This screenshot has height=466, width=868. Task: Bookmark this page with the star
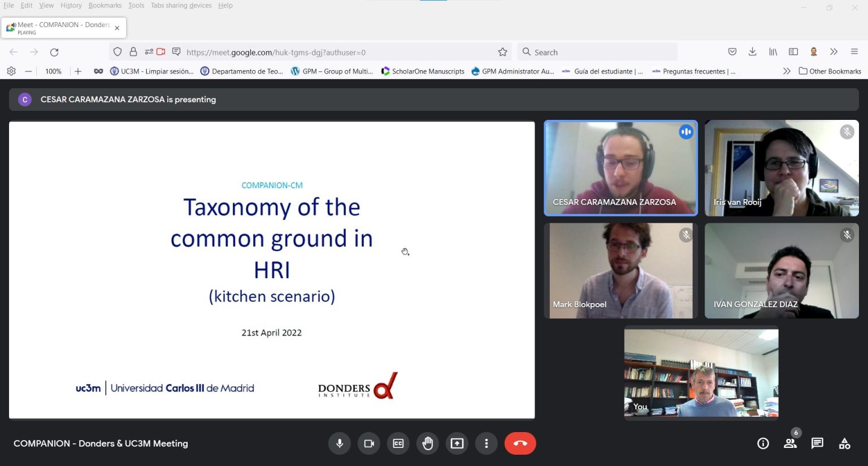click(x=502, y=52)
